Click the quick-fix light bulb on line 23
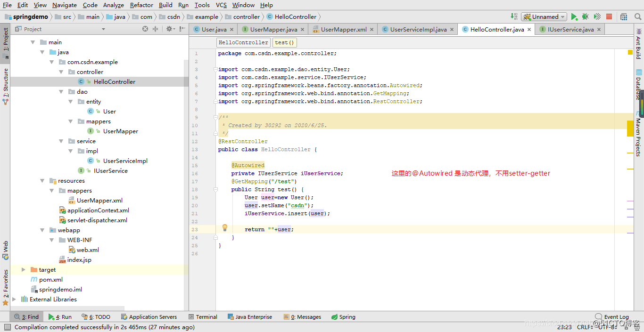This screenshot has height=332, width=644. (225, 228)
